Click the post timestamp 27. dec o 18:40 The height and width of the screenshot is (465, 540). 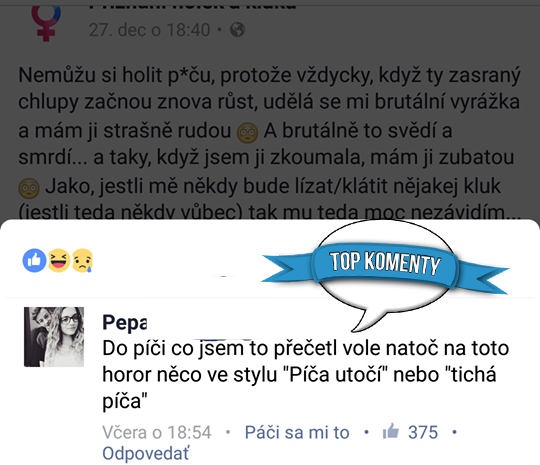[149, 30]
